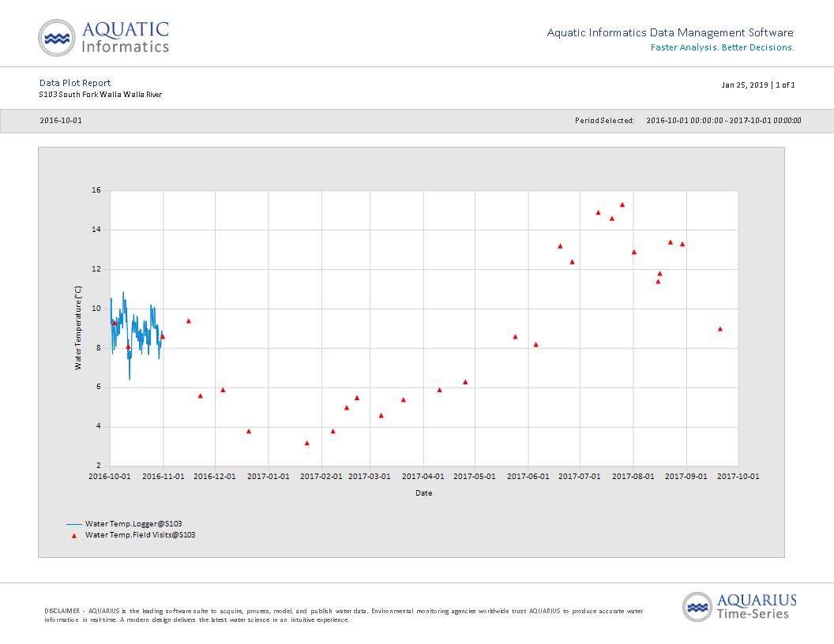Click the y-axis value "2"
Viewport: 834px width, 644px height.
(x=99, y=466)
